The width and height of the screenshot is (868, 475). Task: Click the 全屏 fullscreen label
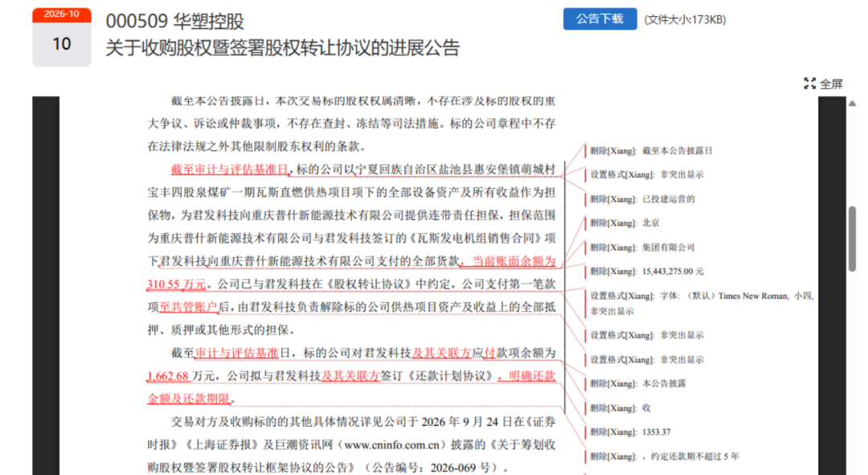coord(831,84)
